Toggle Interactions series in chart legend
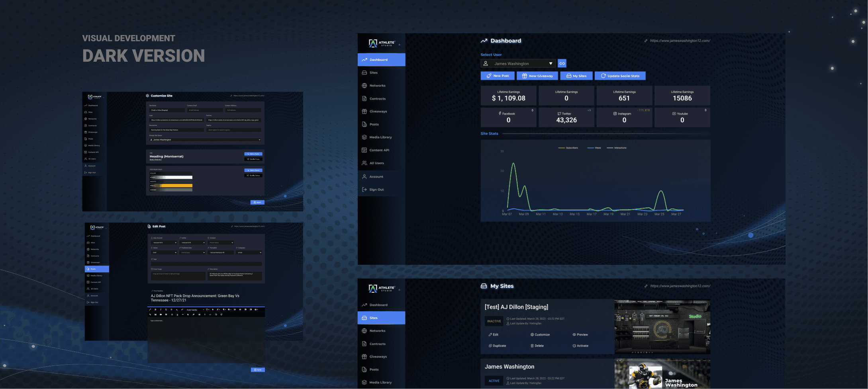 click(617, 148)
